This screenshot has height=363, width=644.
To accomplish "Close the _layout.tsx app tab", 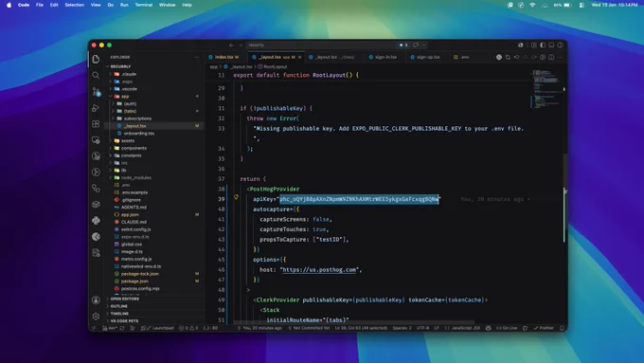I will pyautogui.click(x=299, y=57).
